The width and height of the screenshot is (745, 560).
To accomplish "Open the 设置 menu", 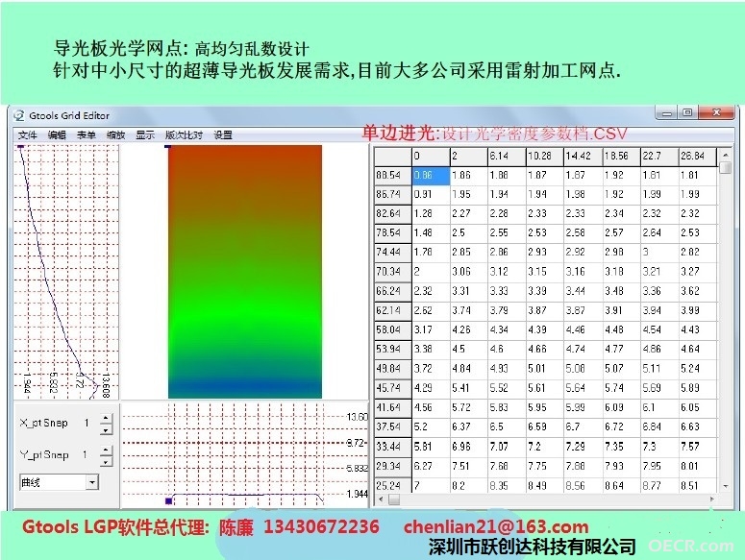I will (x=223, y=135).
